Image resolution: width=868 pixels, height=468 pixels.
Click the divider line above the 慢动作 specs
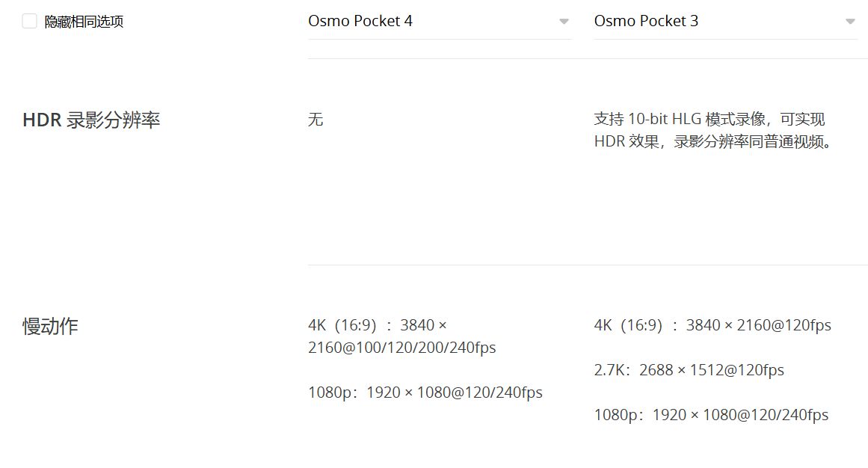(588, 265)
